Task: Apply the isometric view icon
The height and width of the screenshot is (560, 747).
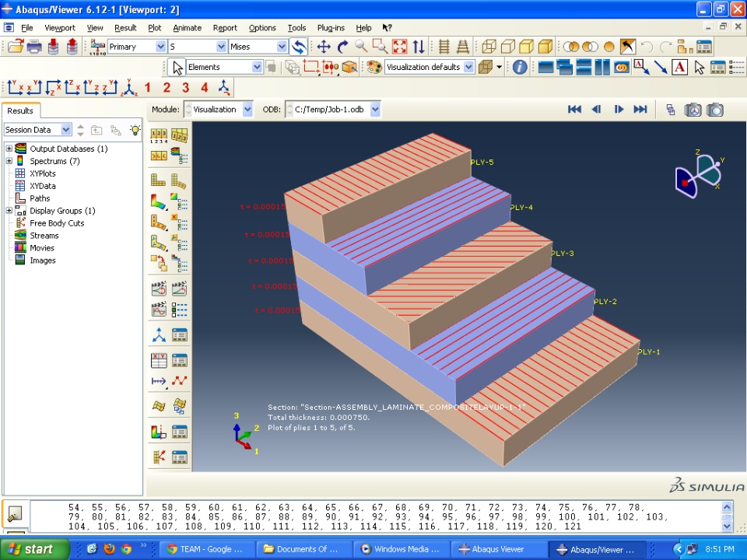Action: 128,88
